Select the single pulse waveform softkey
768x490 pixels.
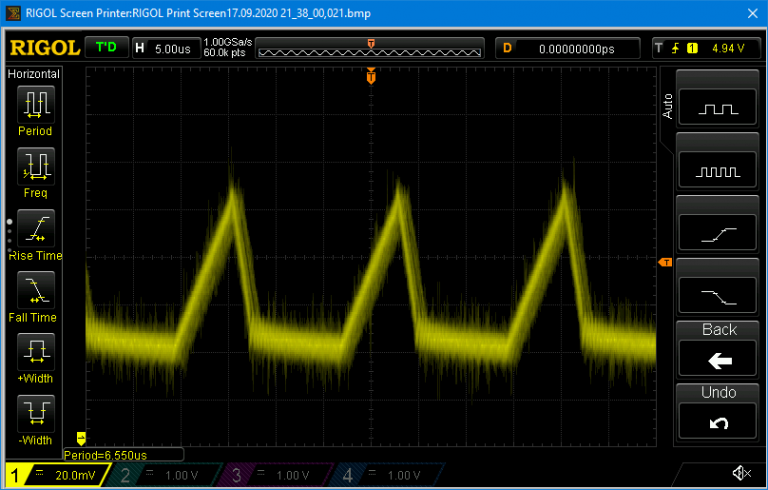718,109
